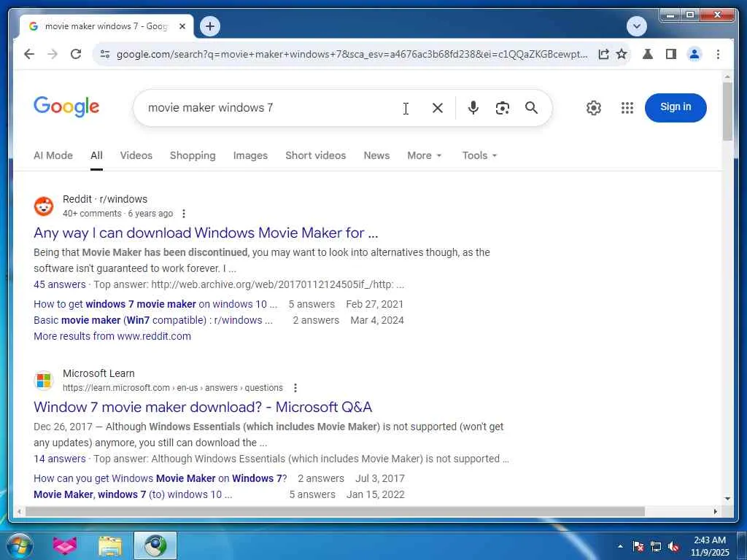Open 'How to get windows 7 movie maker' link
The width and height of the screenshot is (747, 560).
[x=155, y=304]
